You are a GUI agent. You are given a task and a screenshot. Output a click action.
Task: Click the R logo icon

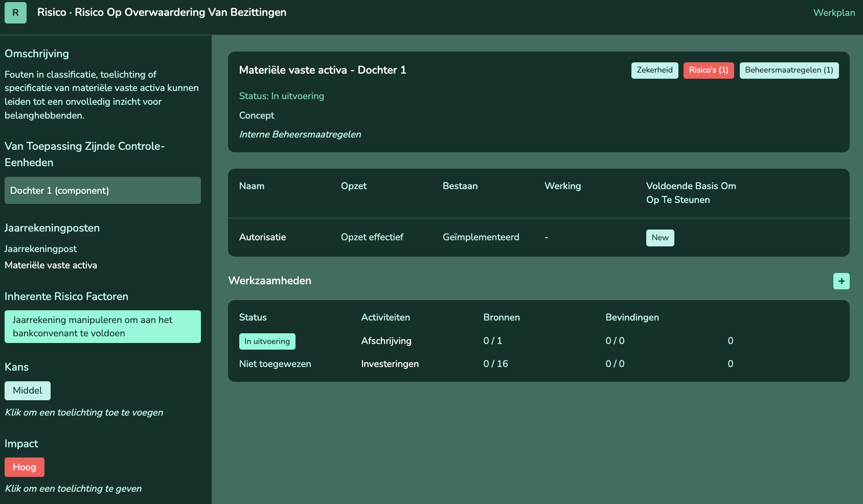[x=15, y=13]
